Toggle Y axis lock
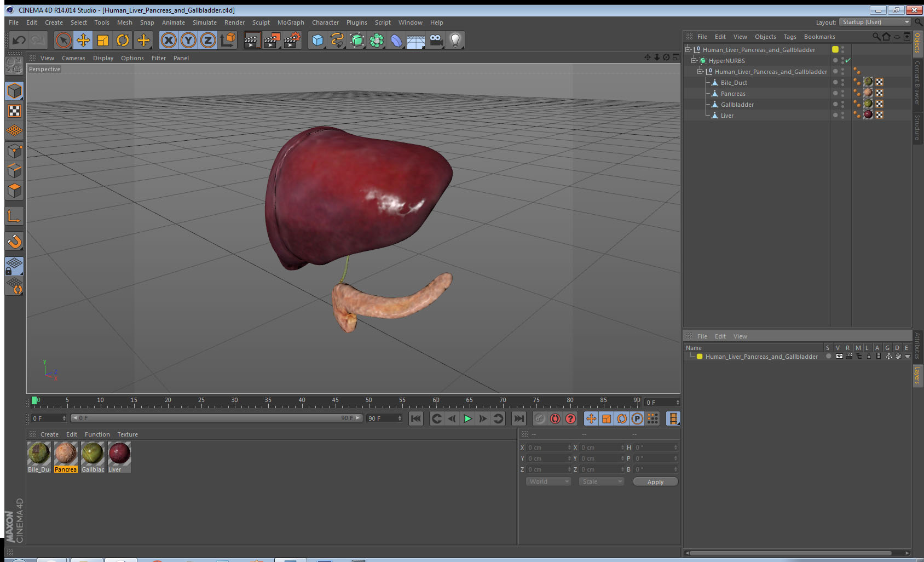Image resolution: width=924 pixels, height=562 pixels. (188, 40)
